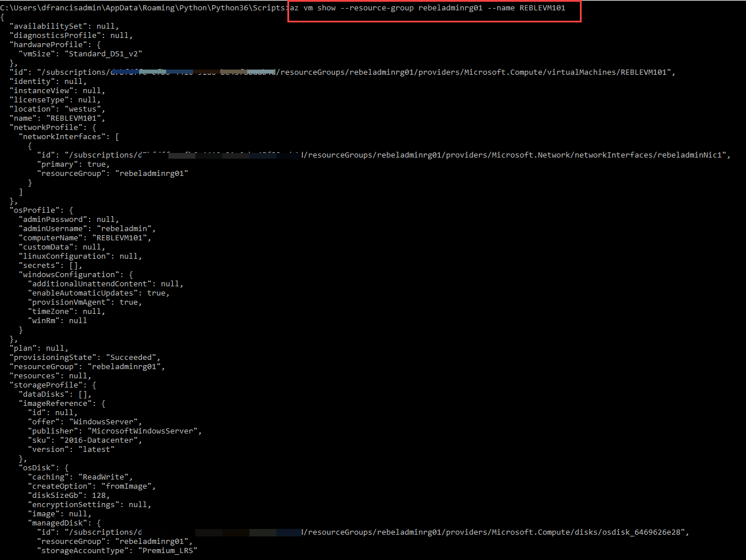Click the "enableAutomaticUpdates" true value
Screen dimensions: 746x560
click(x=156, y=293)
